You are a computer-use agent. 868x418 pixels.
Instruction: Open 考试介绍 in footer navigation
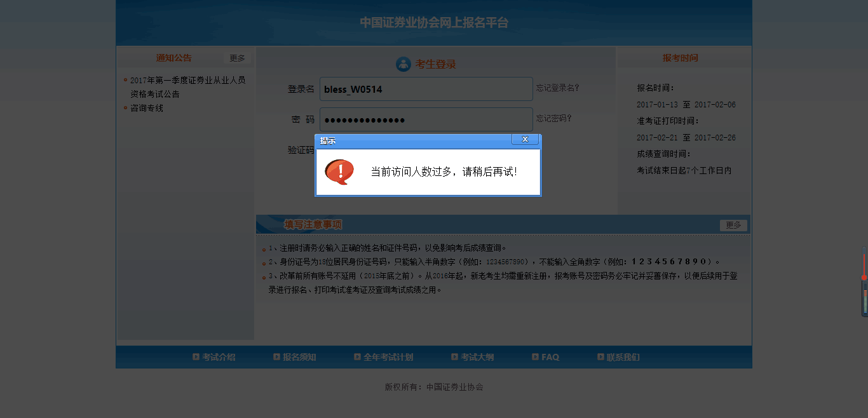pyautogui.click(x=219, y=357)
